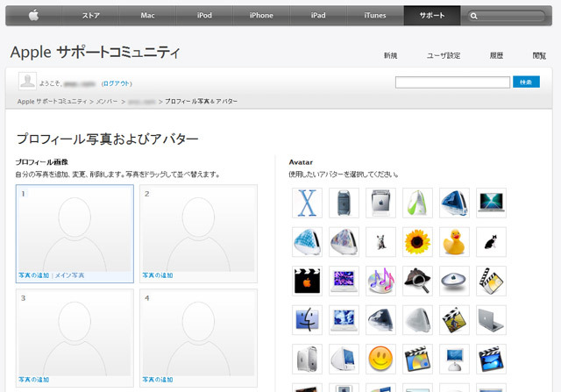Choose the iTunes music notes avatar
This screenshot has height=392, width=561.
(x=380, y=281)
